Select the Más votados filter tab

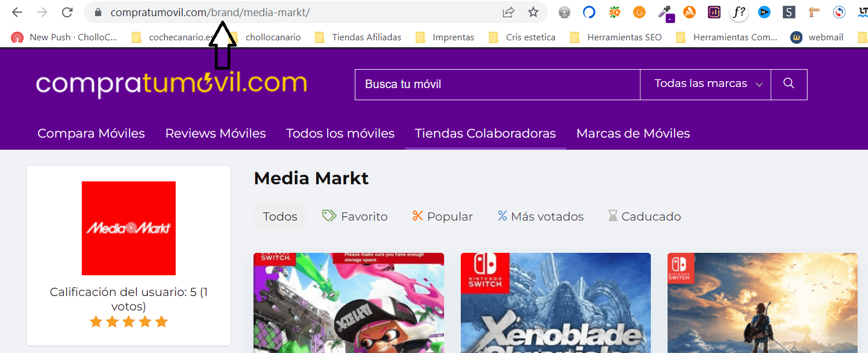point(540,217)
